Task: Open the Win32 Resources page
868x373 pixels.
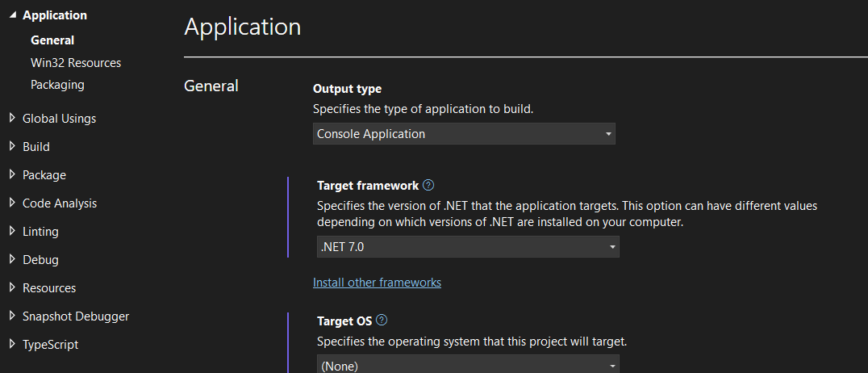Action: (76, 62)
